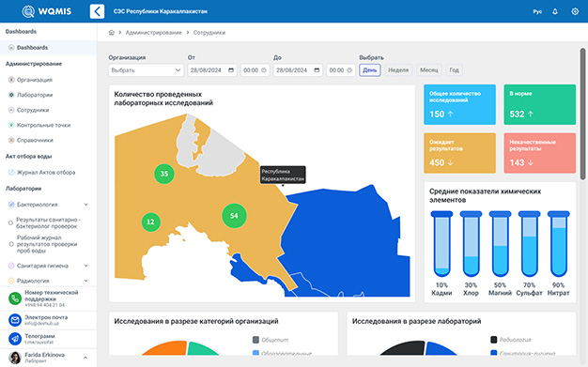Click the green В норме card
This screenshot has height=367, width=588.
coord(539,104)
